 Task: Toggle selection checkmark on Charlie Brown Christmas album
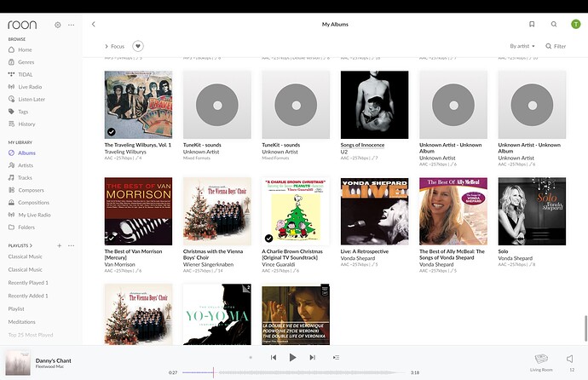point(269,239)
